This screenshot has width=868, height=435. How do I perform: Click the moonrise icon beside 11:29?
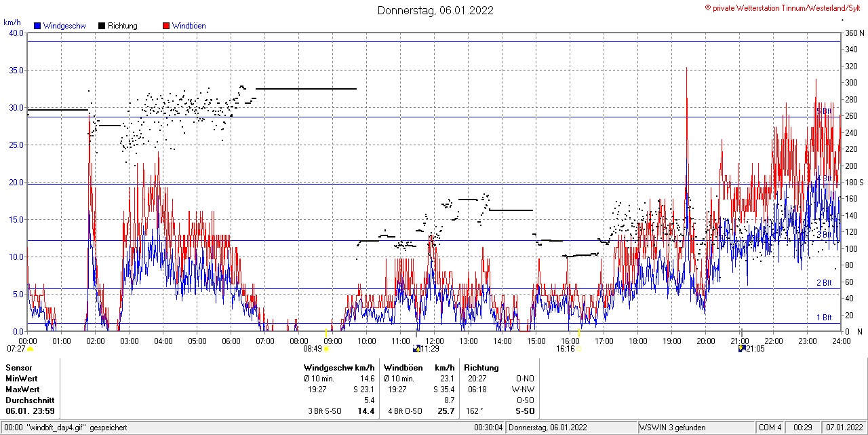coord(416,349)
